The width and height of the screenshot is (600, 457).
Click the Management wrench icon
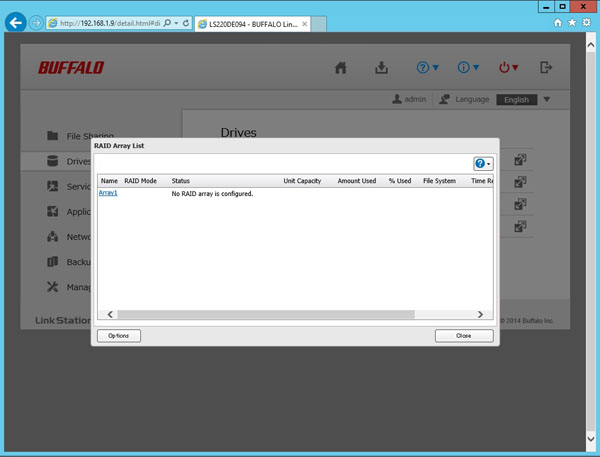[54, 287]
